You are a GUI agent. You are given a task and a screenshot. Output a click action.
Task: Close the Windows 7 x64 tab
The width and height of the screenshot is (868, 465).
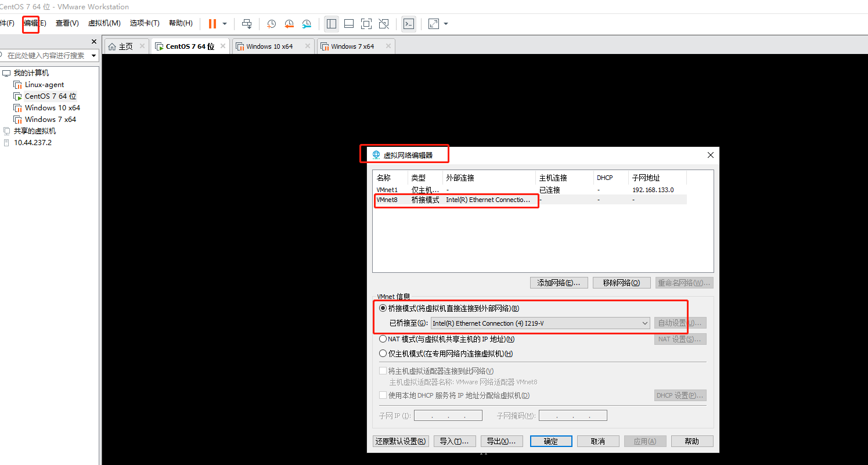(x=388, y=46)
